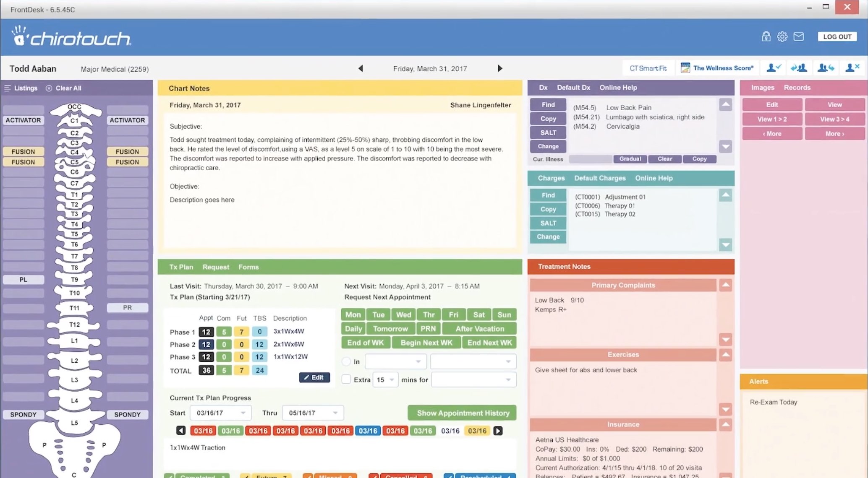Open the Default Charges tab
868x478 pixels.
[x=599, y=178]
